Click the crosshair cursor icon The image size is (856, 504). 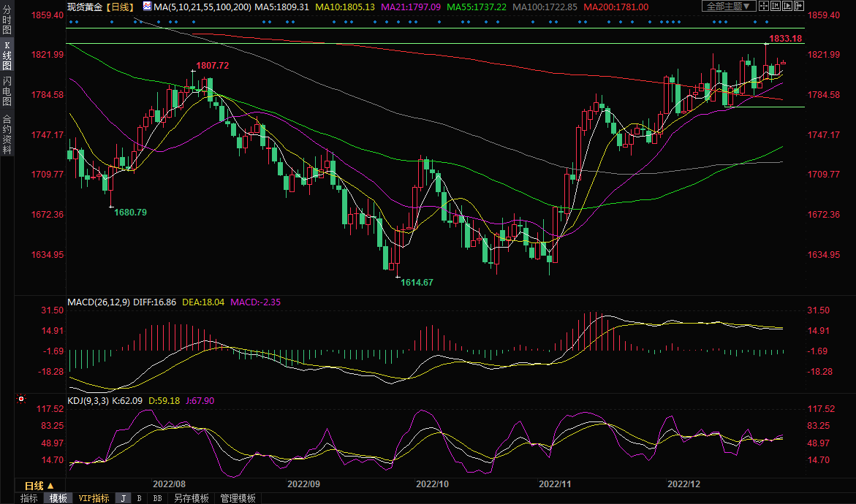point(763,7)
